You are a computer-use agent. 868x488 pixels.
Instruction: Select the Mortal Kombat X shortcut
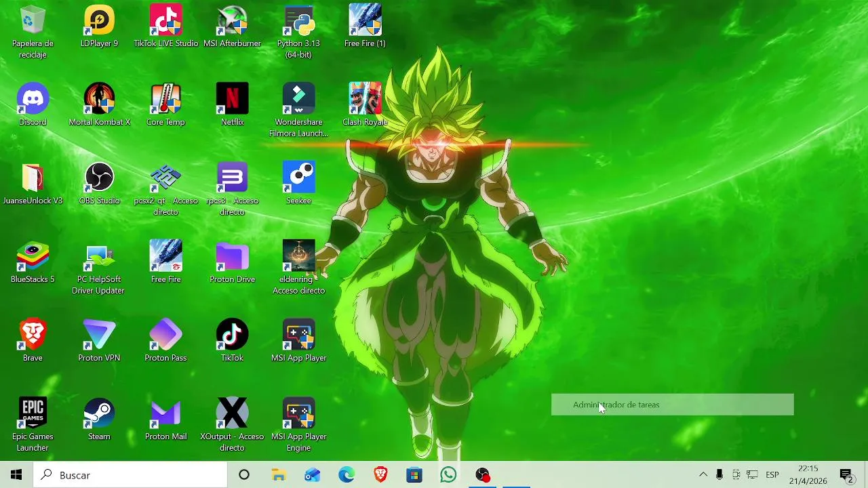(x=99, y=105)
